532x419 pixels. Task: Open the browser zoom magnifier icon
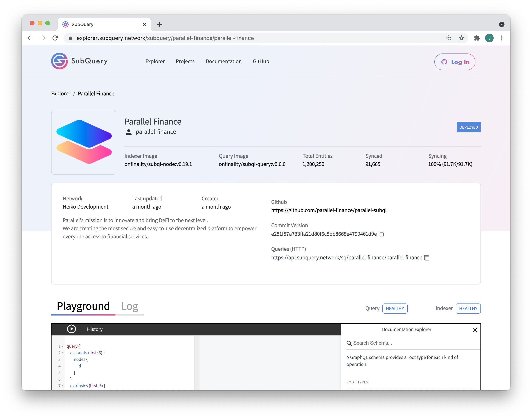pyautogui.click(x=449, y=38)
